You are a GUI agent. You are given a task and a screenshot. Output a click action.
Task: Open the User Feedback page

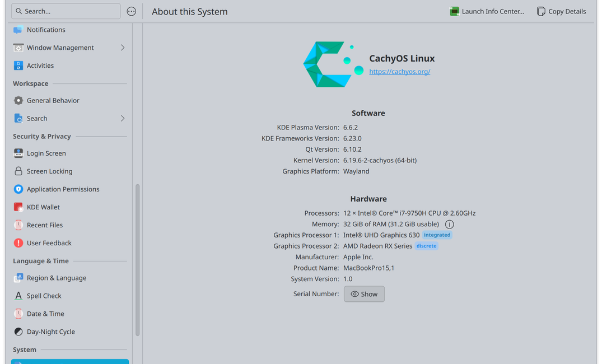pos(49,242)
